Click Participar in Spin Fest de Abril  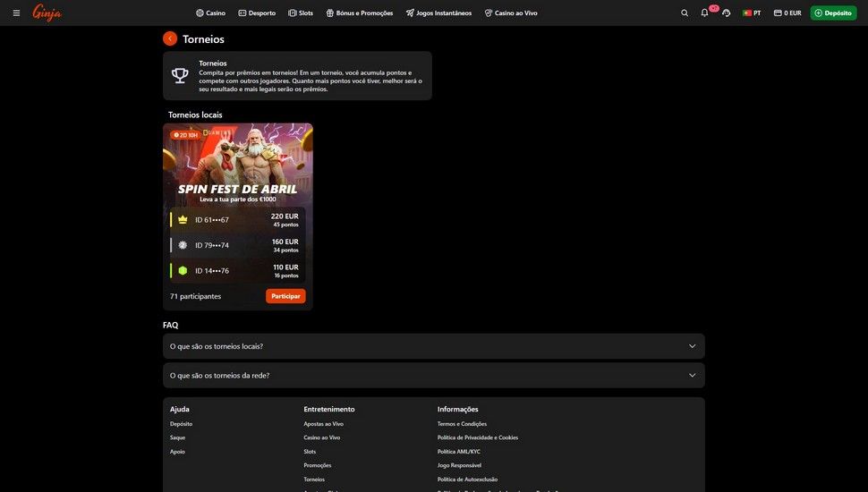pos(285,296)
